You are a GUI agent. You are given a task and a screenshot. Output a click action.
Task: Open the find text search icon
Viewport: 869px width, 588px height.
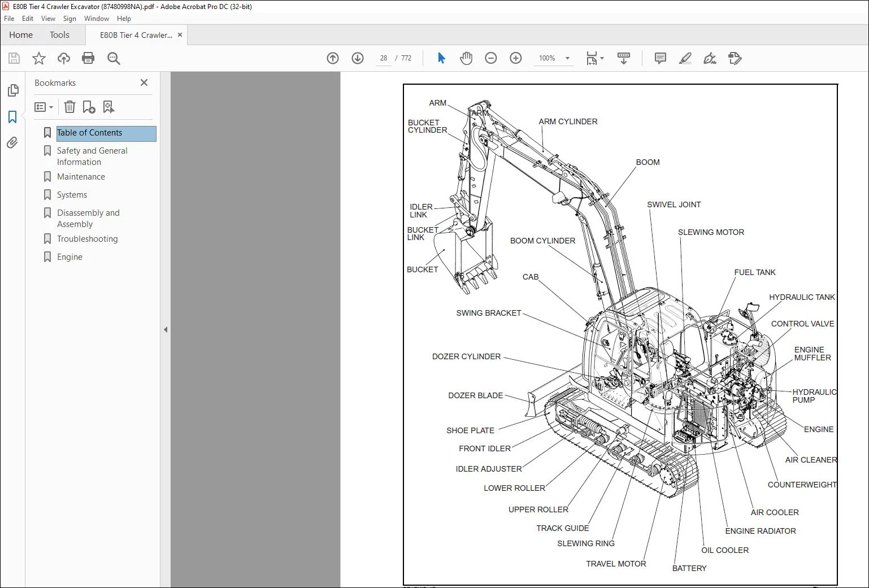[114, 58]
